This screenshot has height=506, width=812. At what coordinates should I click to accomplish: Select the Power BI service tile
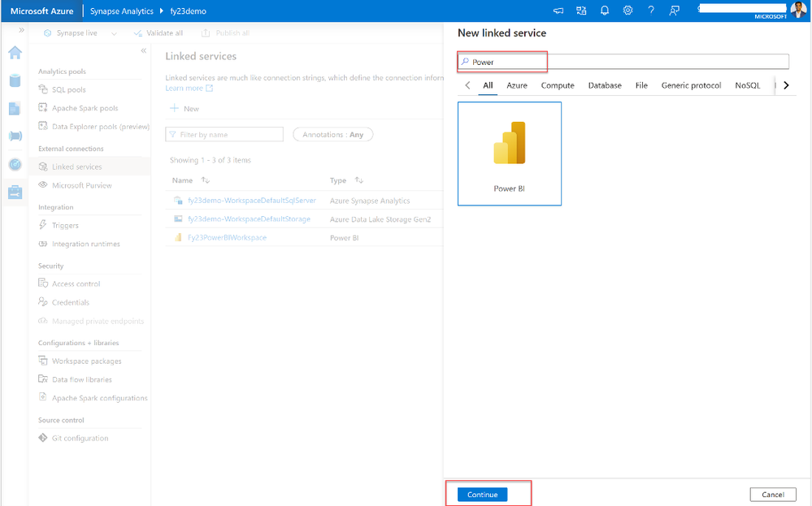pyautogui.click(x=510, y=154)
